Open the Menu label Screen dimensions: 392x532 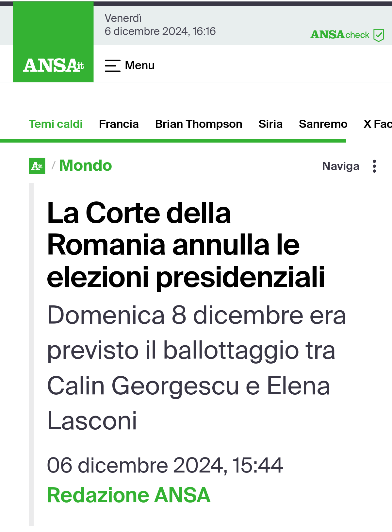(x=139, y=66)
